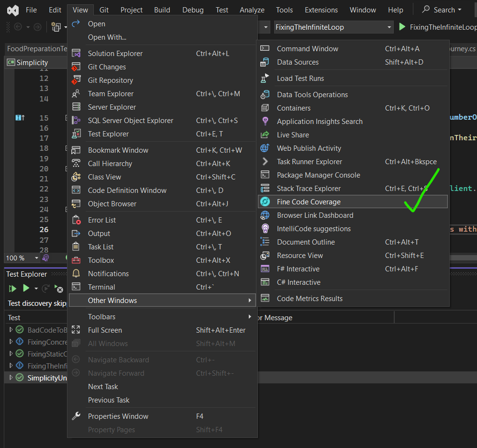Click Previous Task in the View menu
Viewport: 477px width, 448px height.
[x=162, y=400]
